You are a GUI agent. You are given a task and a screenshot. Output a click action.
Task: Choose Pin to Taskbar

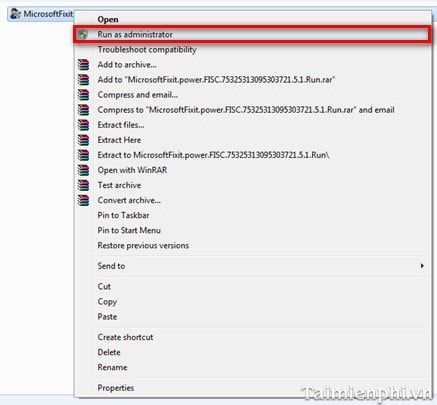[123, 215]
